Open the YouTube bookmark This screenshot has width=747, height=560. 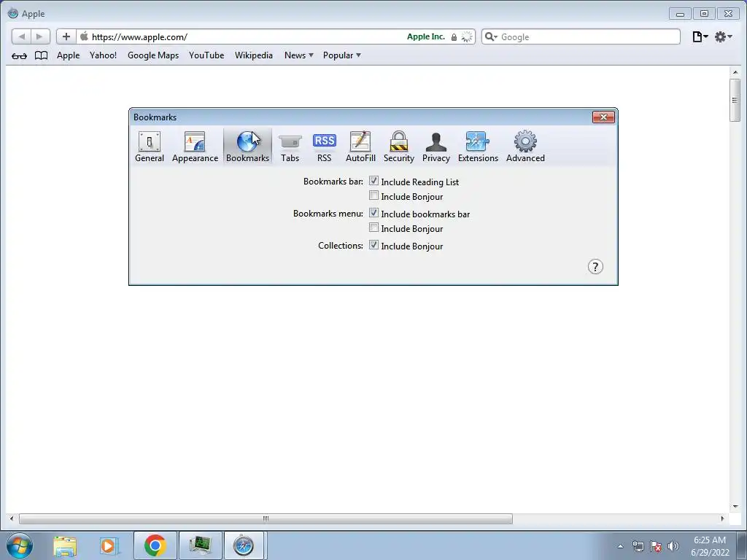[x=206, y=55]
